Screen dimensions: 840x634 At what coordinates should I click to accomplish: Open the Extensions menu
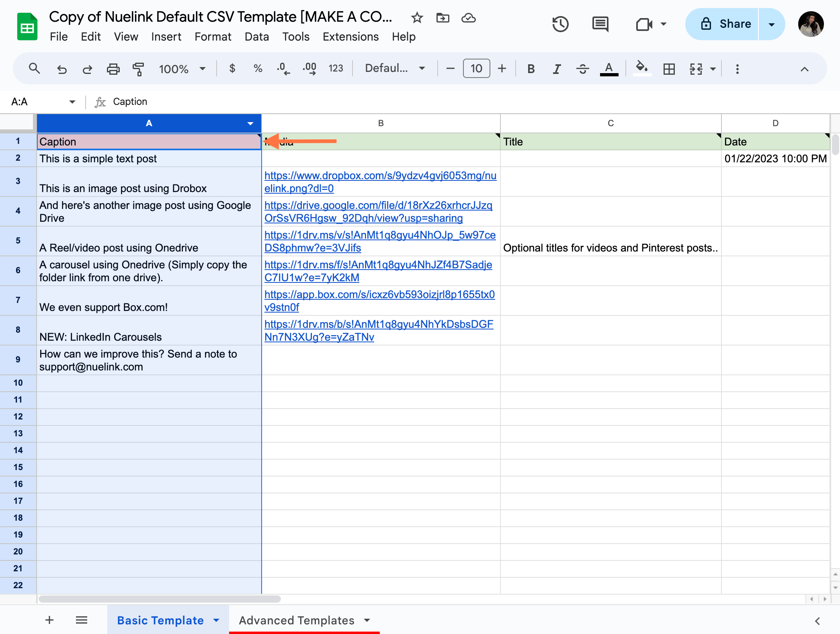(350, 37)
